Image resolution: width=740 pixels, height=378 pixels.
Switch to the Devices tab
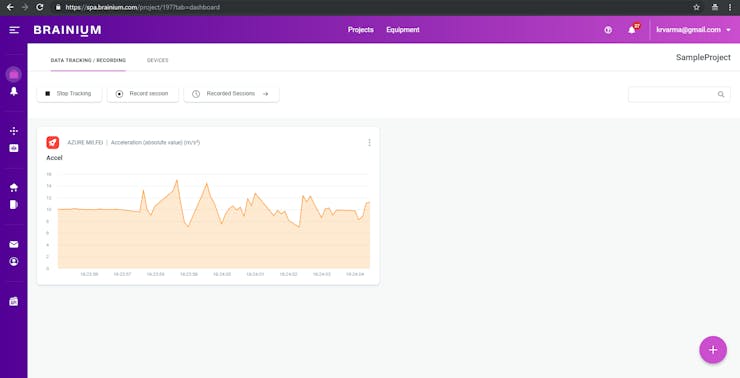coord(158,60)
